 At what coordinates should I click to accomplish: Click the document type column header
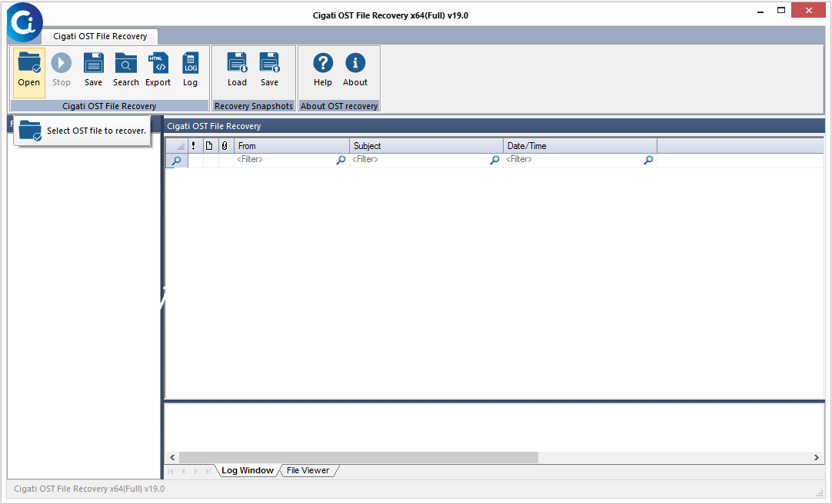(209, 146)
